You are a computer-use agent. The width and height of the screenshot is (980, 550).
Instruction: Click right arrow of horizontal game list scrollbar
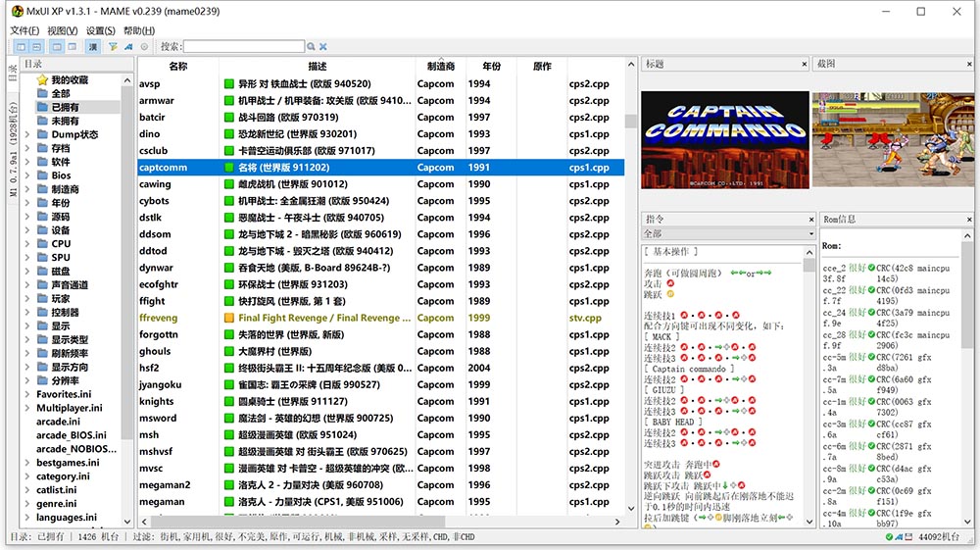[617, 522]
